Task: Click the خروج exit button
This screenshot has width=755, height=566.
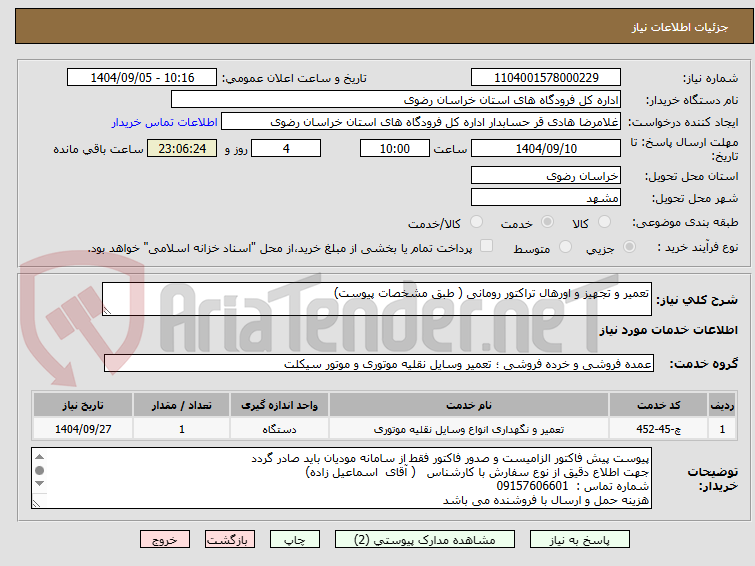Action: pyautogui.click(x=165, y=540)
